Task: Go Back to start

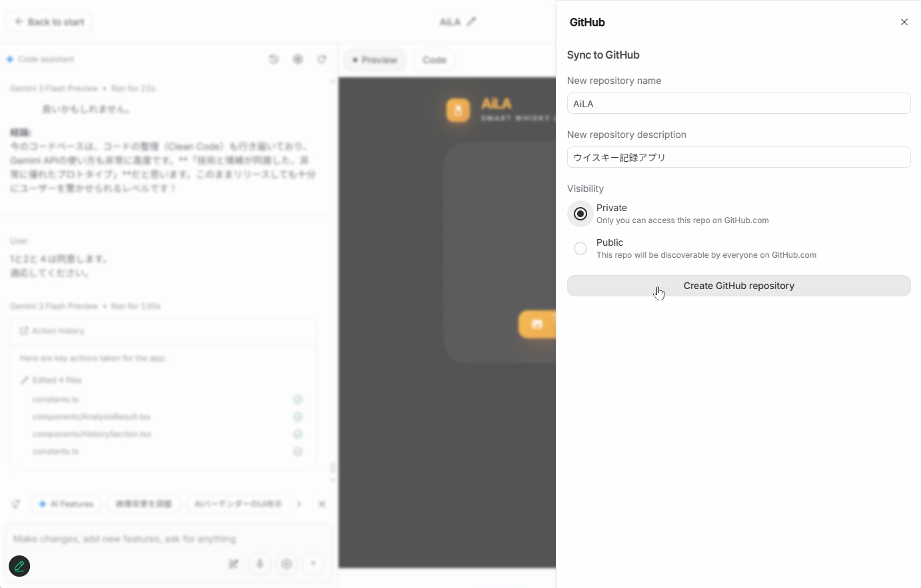Action: [x=49, y=22]
